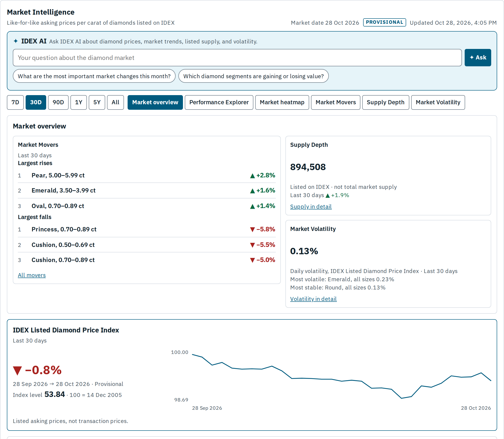This screenshot has width=504, height=439.
Task: Choose the 5Y time range
Action: (97, 102)
